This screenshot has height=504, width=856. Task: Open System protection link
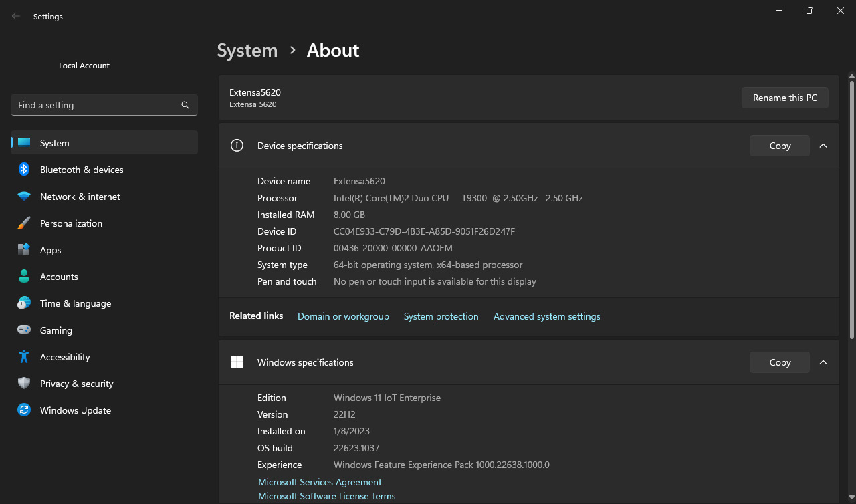[x=441, y=316]
